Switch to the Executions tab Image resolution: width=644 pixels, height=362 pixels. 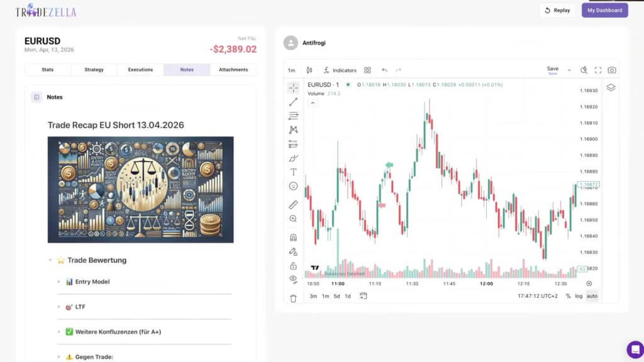(x=140, y=69)
